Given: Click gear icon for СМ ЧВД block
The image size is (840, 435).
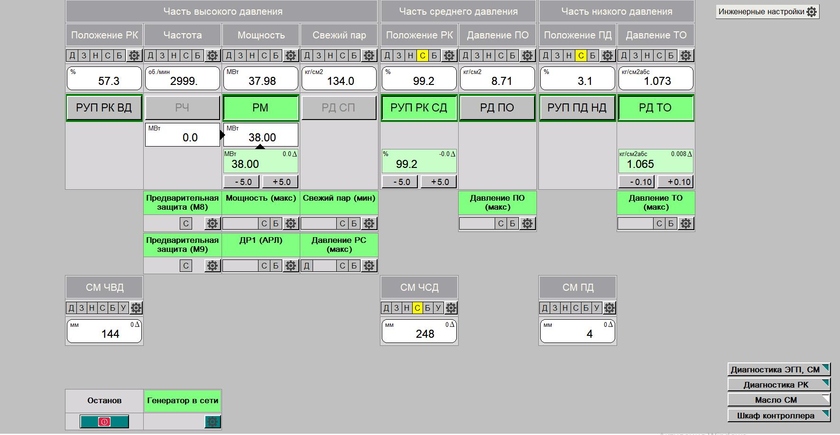Looking at the screenshot, I should point(135,308).
